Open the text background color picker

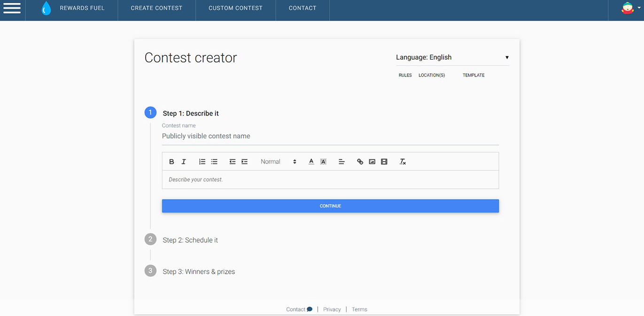pos(323,162)
